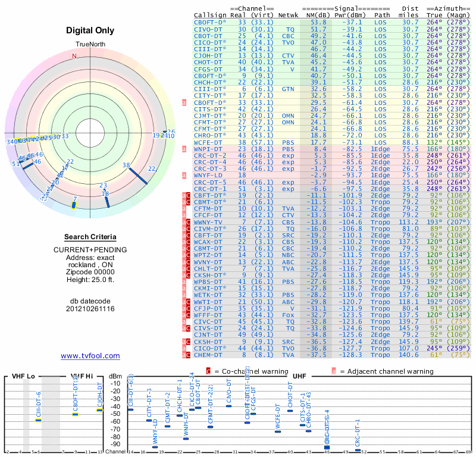Click the WCFE-DT marker in UHF spectrum chart
This screenshot has height=457, width=476.
pyautogui.click(x=278, y=431)
